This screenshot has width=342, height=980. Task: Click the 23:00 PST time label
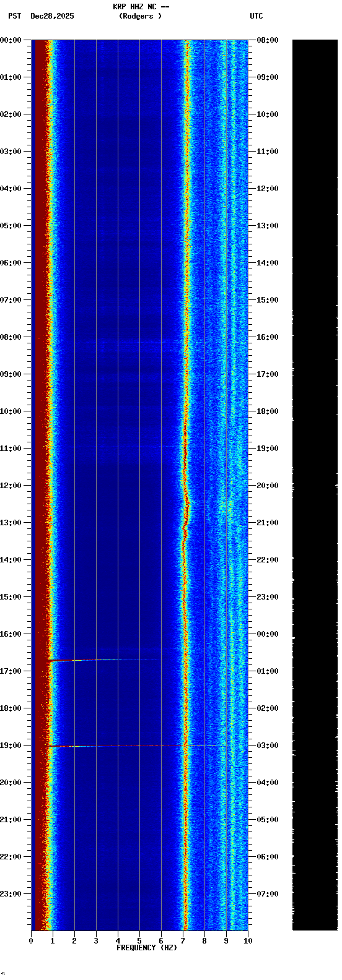[x=11, y=894]
